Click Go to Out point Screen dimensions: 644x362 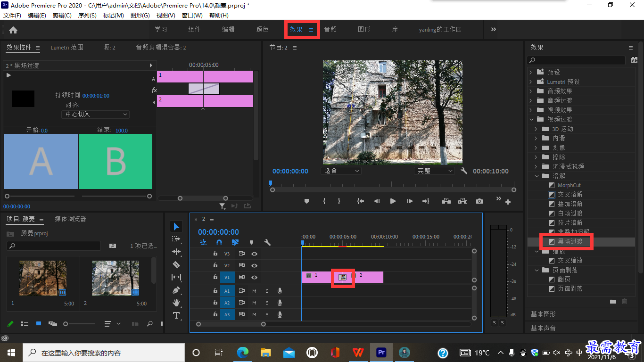pos(426,201)
